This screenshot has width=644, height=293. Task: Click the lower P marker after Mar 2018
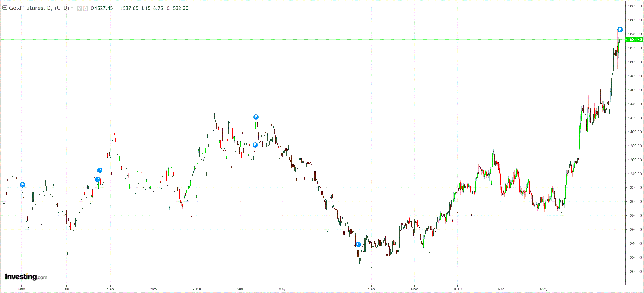(255, 145)
